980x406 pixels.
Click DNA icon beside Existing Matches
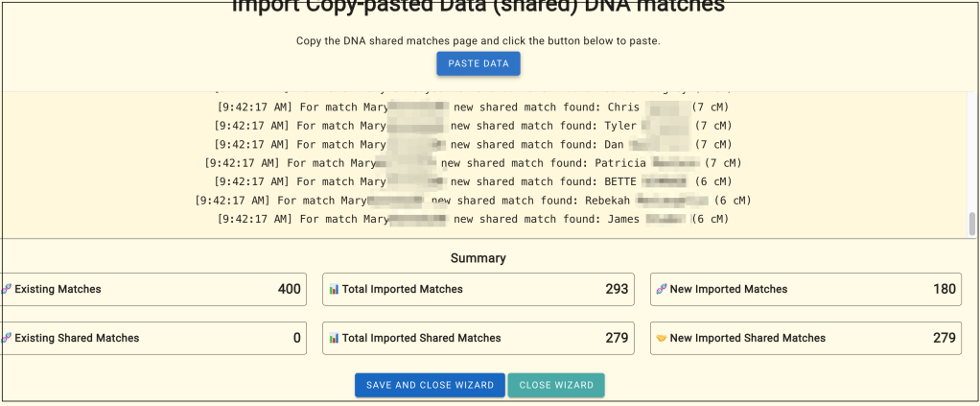7,289
